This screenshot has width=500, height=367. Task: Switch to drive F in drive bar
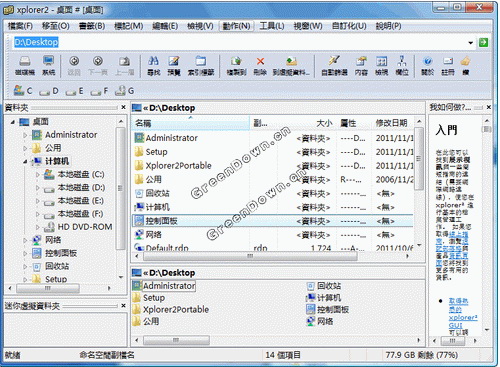[99, 91]
